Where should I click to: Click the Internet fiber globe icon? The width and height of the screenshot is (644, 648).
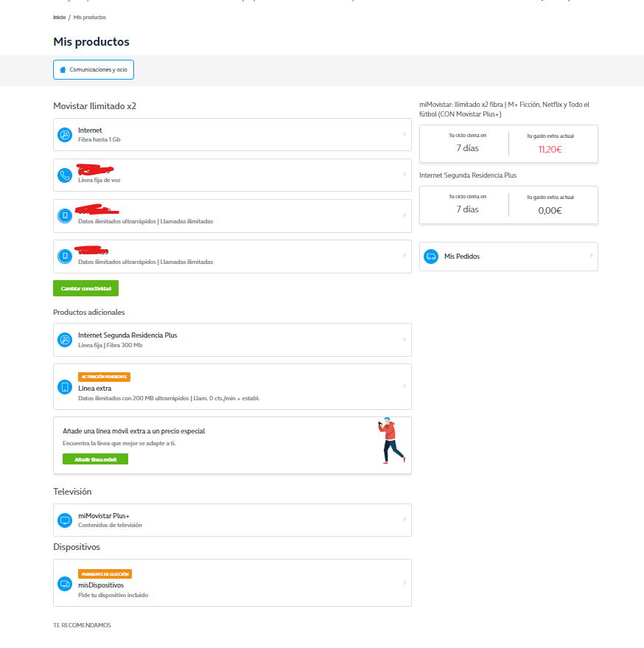(x=65, y=134)
